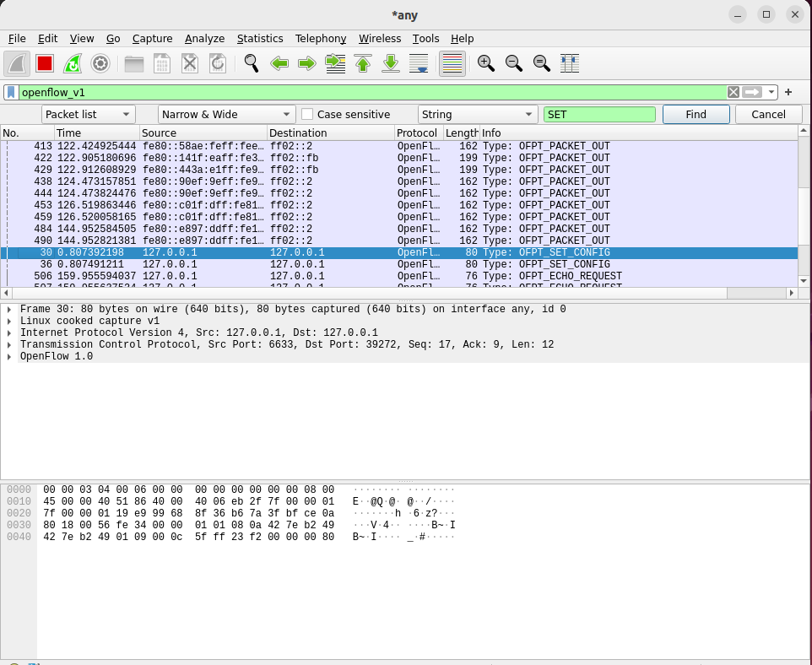Go forward with green right arrow
This screenshot has width=812, height=665.
[x=307, y=63]
